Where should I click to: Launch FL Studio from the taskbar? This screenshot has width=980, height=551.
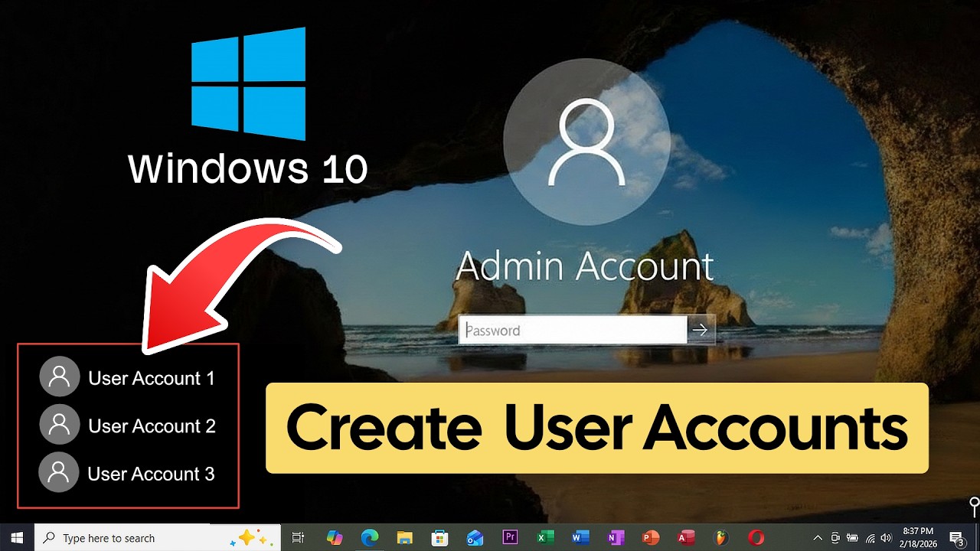point(721,538)
